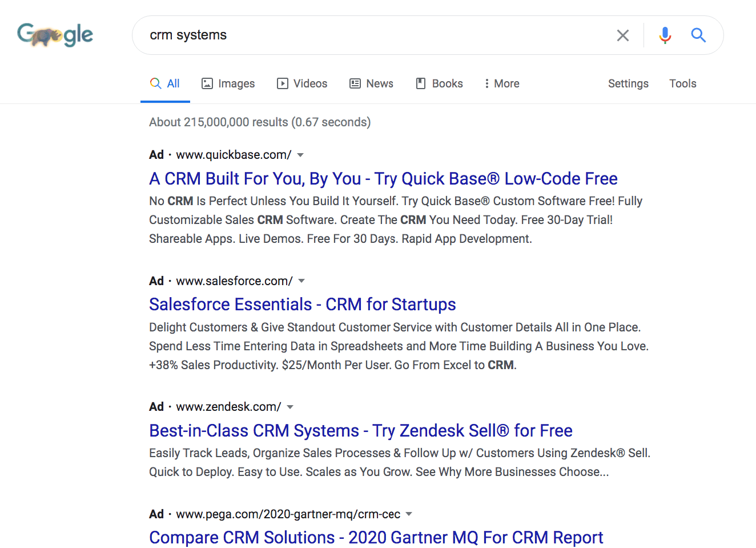Screen dimensions: 756x548
Task: Expand the dropdown arrow next to www.quickbase.com/
Action: (x=300, y=155)
